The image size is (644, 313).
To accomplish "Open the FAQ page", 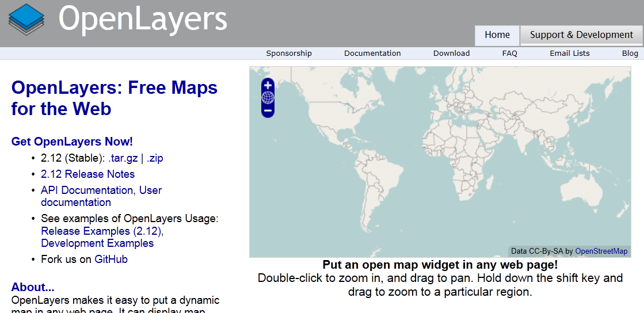I will tap(510, 54).
